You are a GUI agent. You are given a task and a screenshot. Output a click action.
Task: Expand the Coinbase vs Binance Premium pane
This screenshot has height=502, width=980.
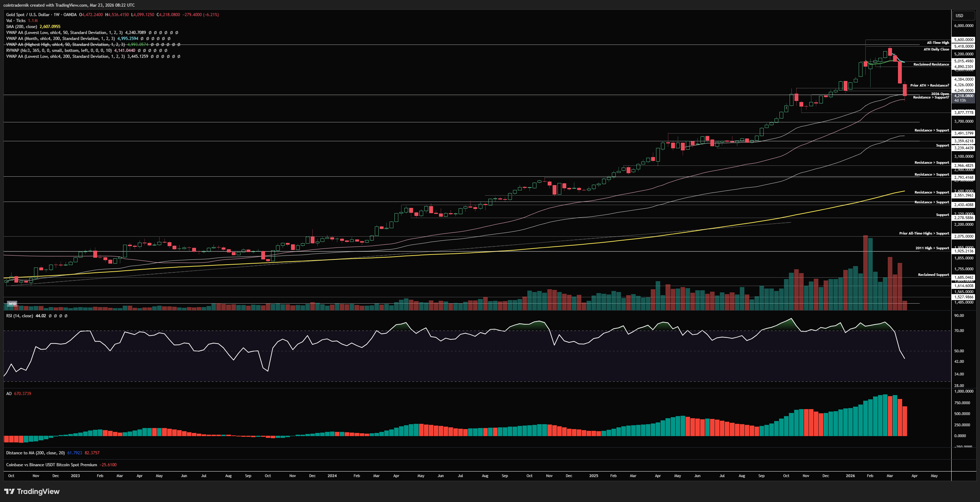[51, 465]
